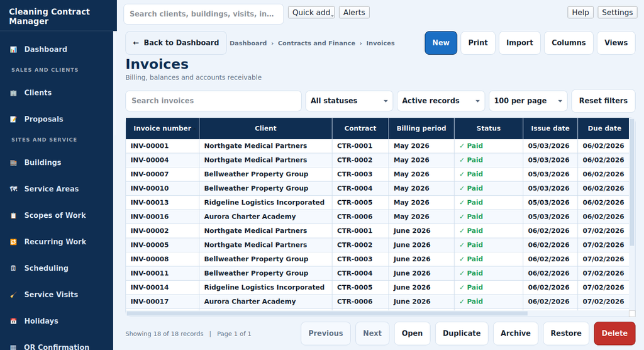Sort by the Due date column header
The image size is (644, 350).
(x=604, y=128)
